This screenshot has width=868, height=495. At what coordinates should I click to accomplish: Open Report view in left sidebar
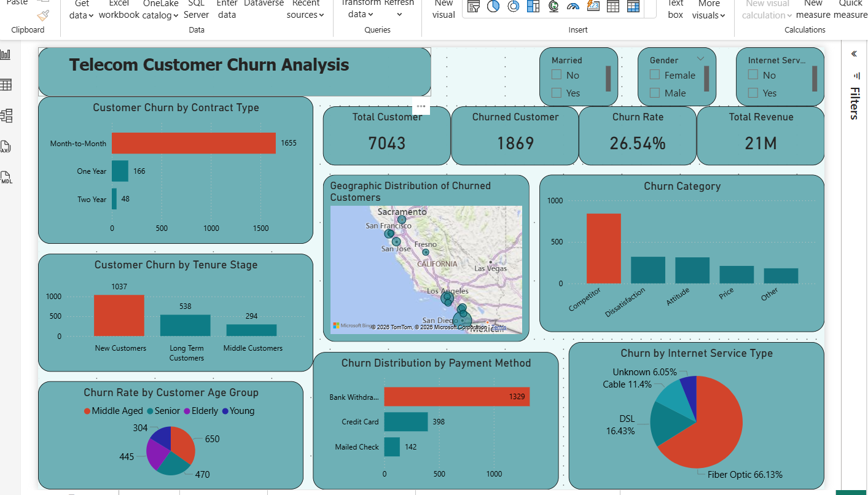click(x=6, y=55)
